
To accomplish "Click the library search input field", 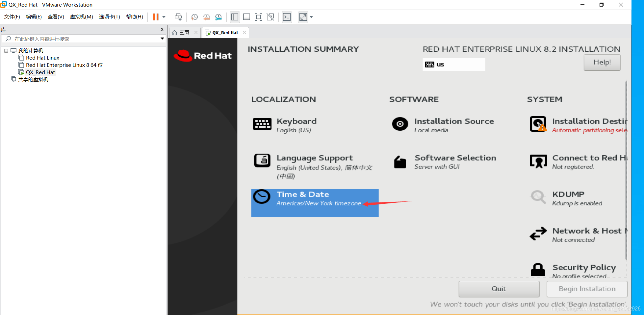I will [x=81, y=39].
